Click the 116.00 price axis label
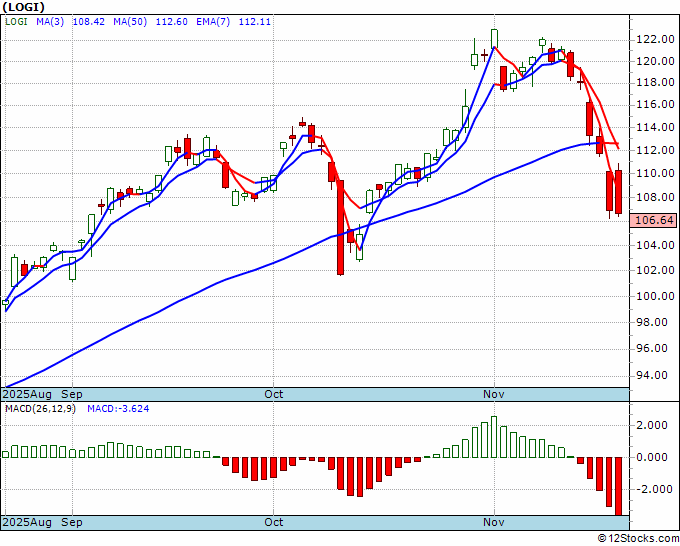The width and height of the screenshot is (680, 546). [655, 105]
